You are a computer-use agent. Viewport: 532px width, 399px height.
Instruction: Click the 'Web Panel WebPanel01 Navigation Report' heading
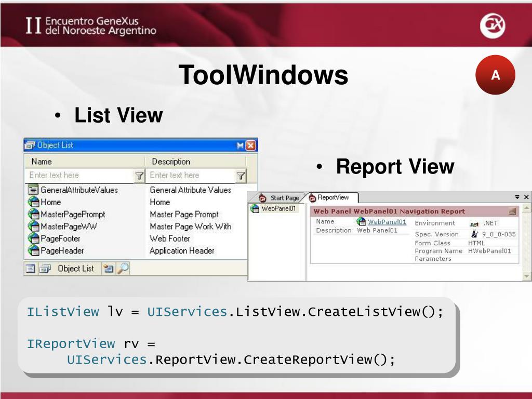point(389,211)
